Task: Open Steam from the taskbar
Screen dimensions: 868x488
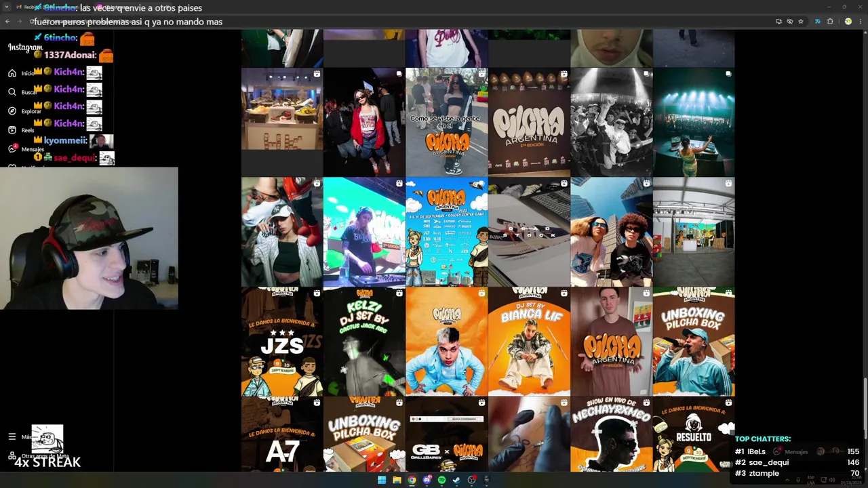Action: tap(456, 480)
